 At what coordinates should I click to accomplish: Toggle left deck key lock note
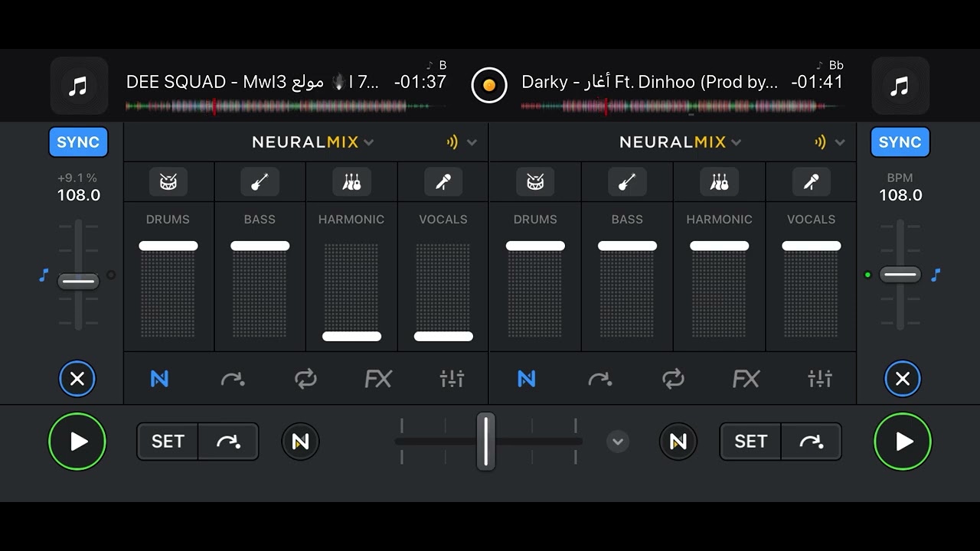(44, 275)
